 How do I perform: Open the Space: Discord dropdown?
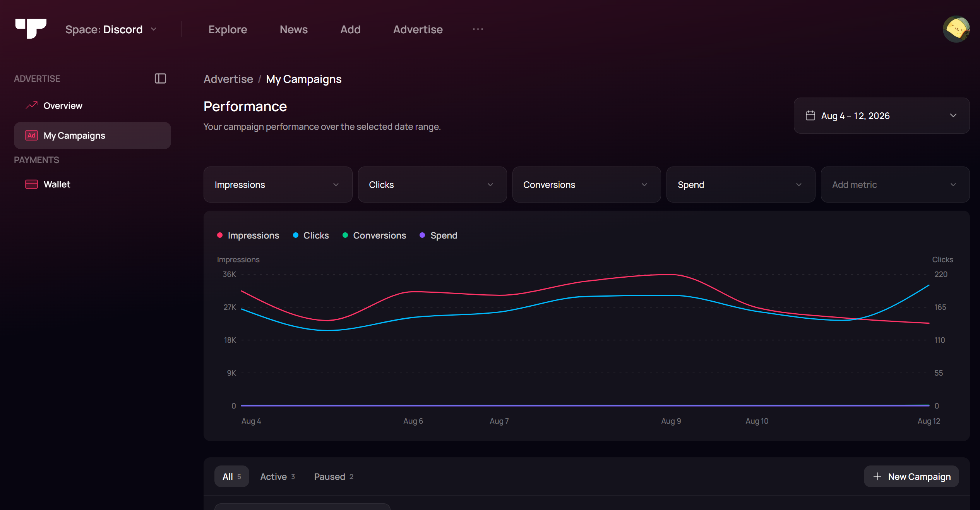pos(111,29)
